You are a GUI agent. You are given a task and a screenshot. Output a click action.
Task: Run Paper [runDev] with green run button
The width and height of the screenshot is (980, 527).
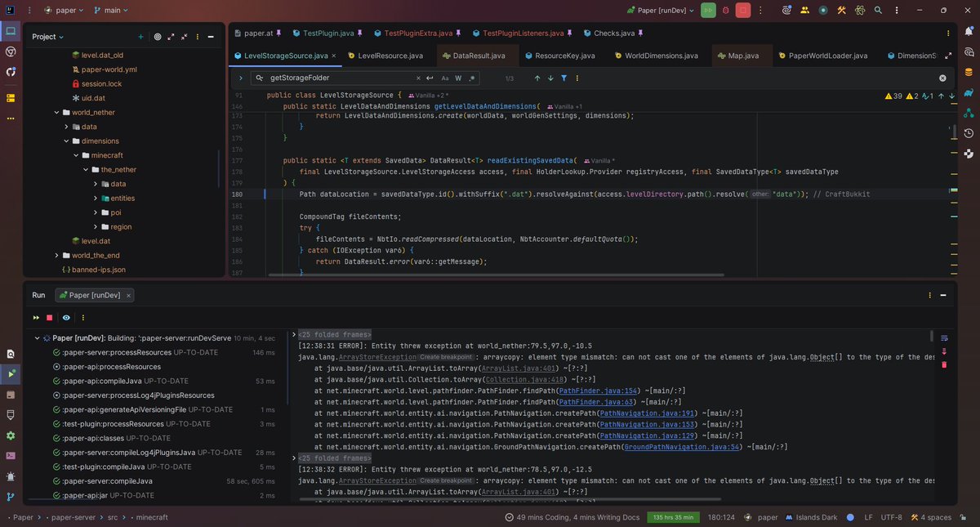pyautogui.click(x=708, y=11)
